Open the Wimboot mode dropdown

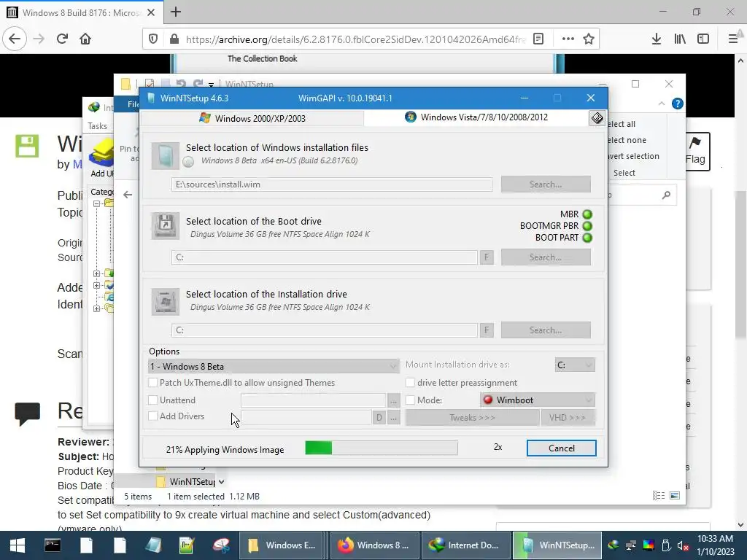(x=538, y=400)
